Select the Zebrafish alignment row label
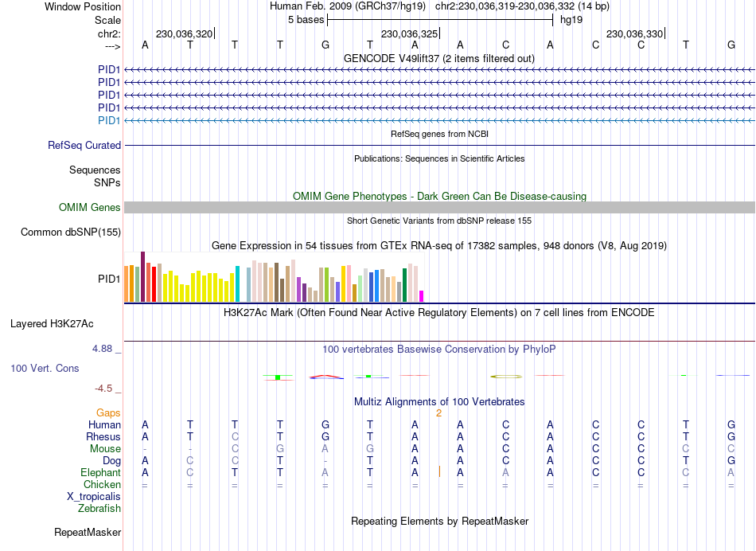Screen dimensions: 756x551 pos(99,509)
